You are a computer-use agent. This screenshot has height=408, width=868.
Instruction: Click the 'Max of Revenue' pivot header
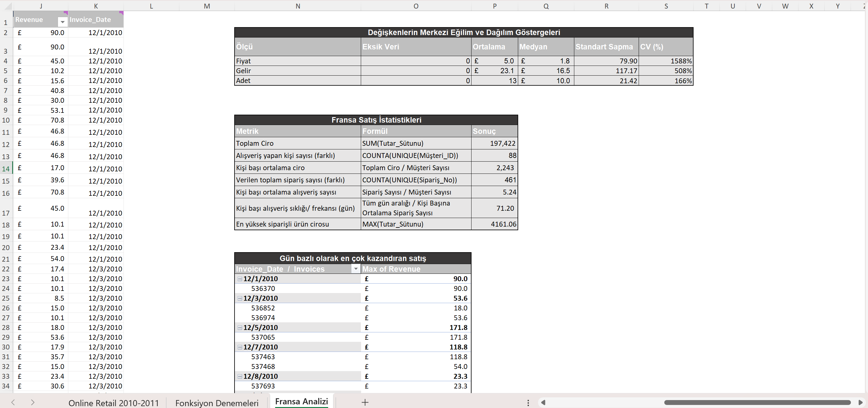(x=416, y=269)
